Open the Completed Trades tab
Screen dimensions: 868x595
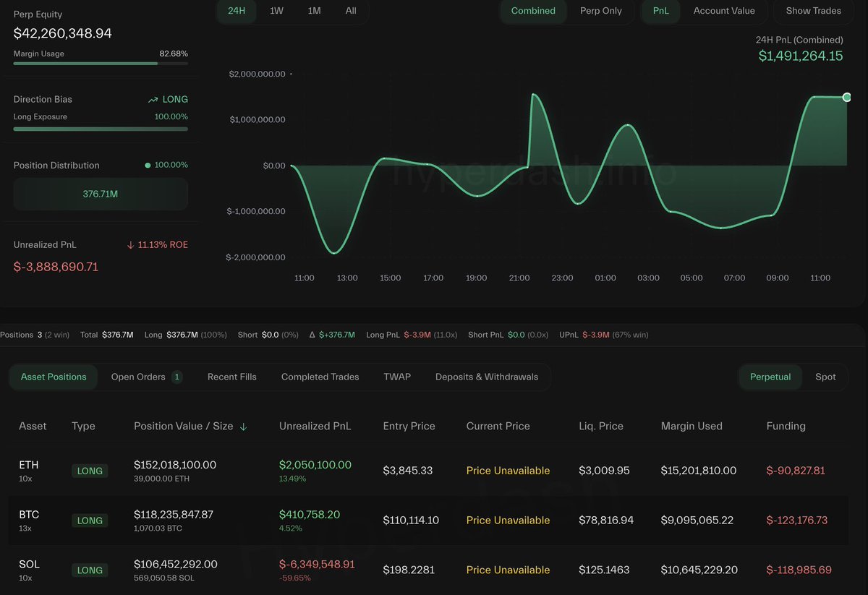pos(320,377)
